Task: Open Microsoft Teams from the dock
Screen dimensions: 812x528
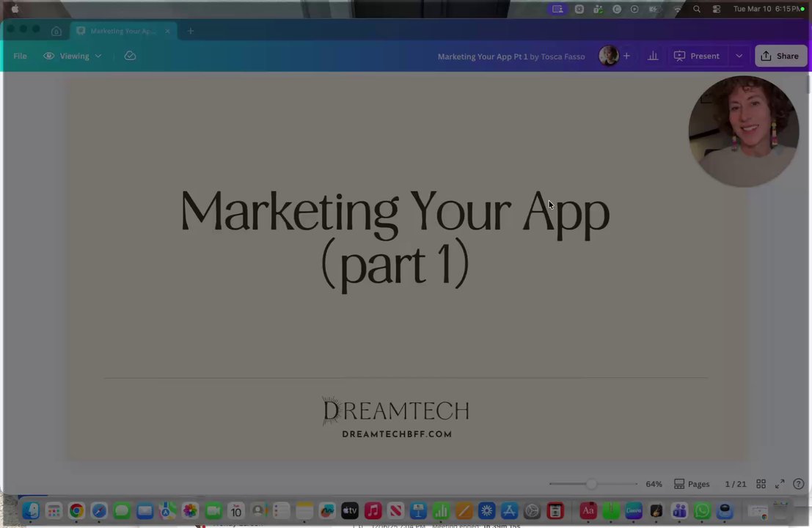Action: 679,511
